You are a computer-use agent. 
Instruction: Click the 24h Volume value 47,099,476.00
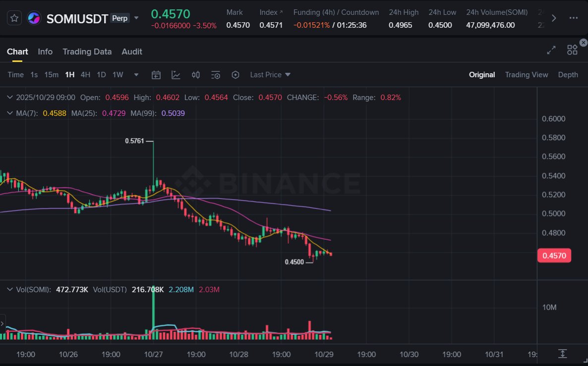(490, 25)
